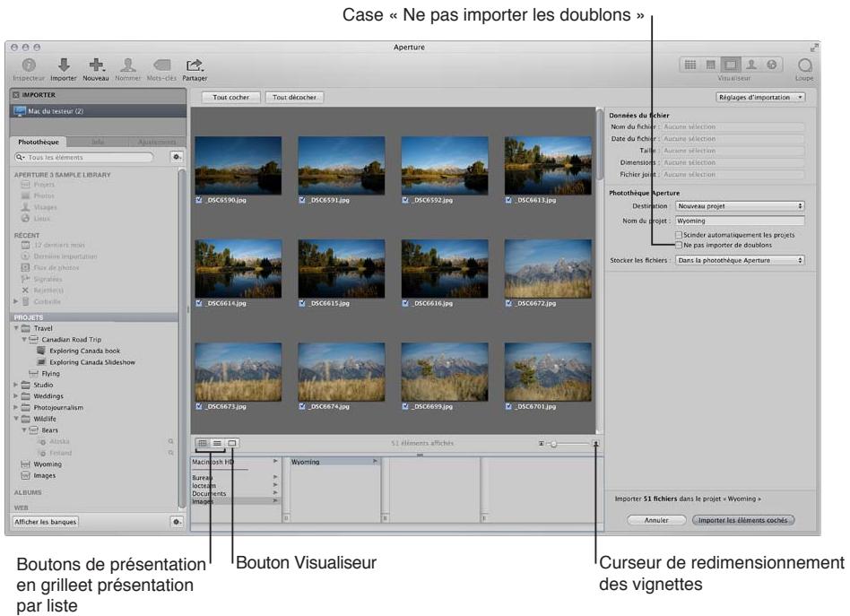Open Lieux globe icon in toolbar
850x616 pixels.
[x=771, y=65]
